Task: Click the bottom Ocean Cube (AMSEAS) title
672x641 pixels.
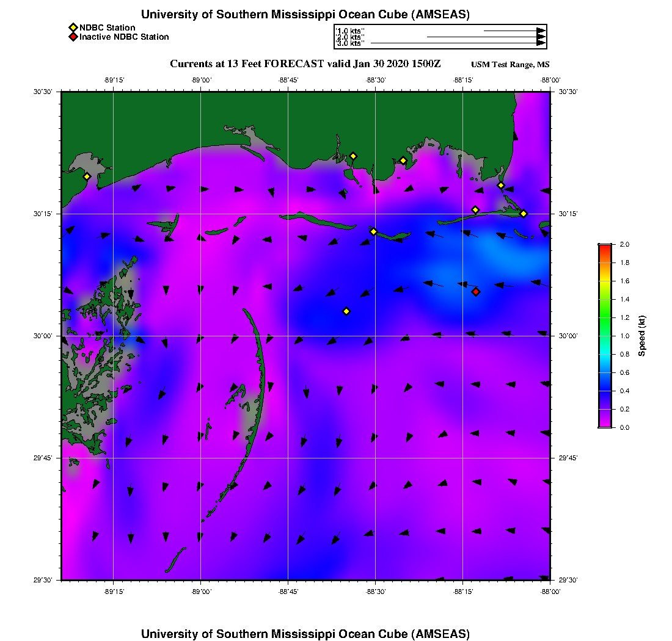Action: [305, 633]
